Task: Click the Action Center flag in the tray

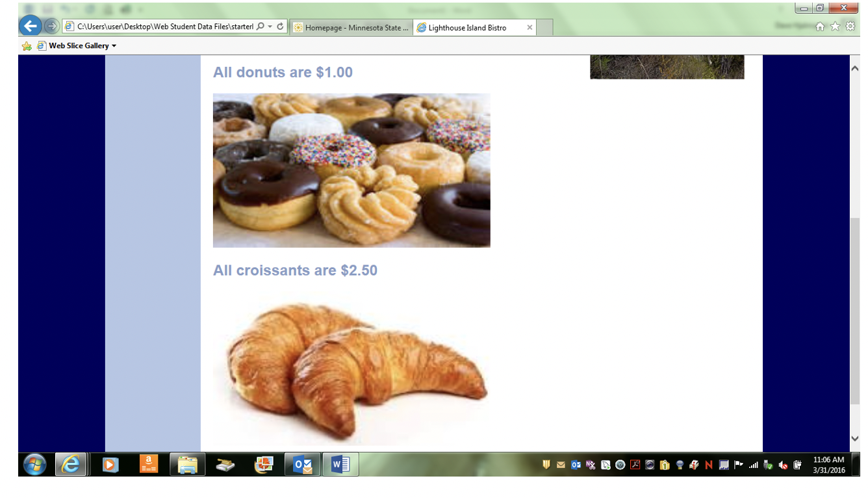Action: 737,465
